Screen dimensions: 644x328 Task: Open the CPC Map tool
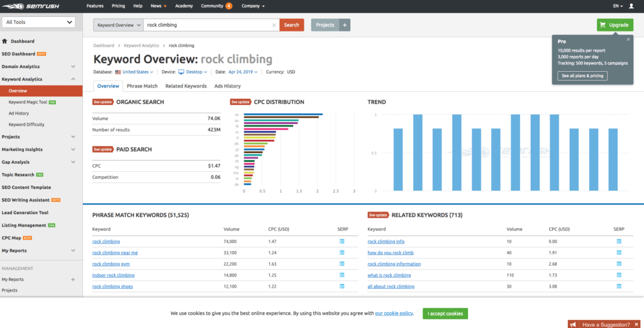pyautogui.click(x=11, y=238)
